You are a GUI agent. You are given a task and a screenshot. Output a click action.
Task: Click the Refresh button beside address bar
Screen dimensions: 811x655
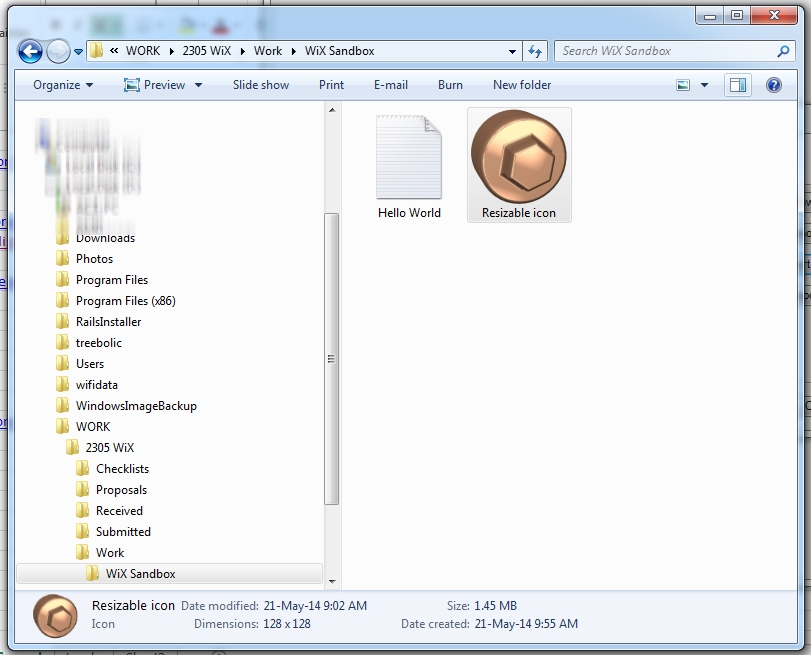(x=535, y=51)
